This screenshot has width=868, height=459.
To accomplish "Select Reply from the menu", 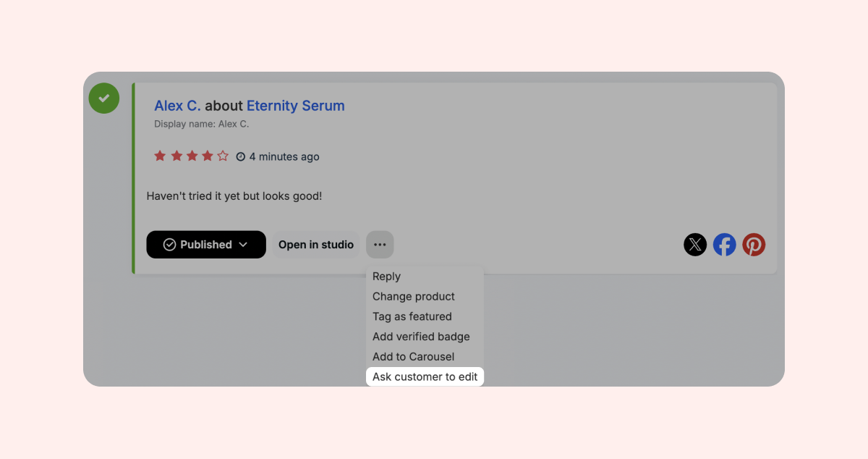I will pos(425,277).
